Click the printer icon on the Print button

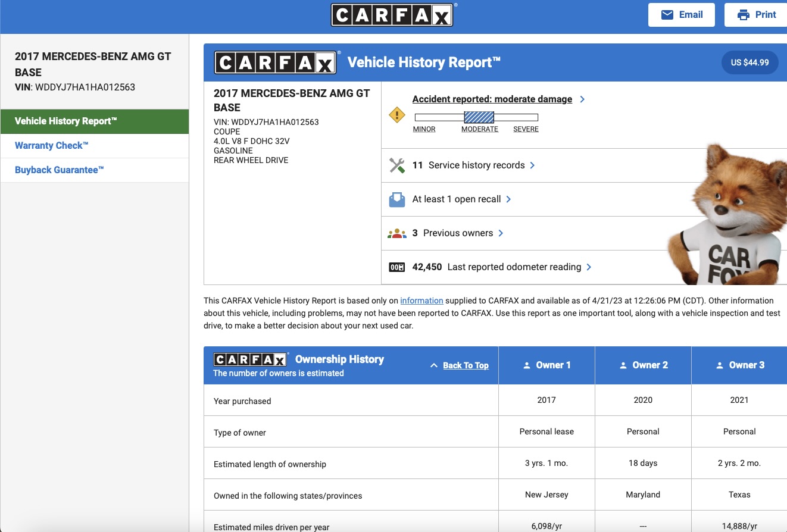coord(744,15)
